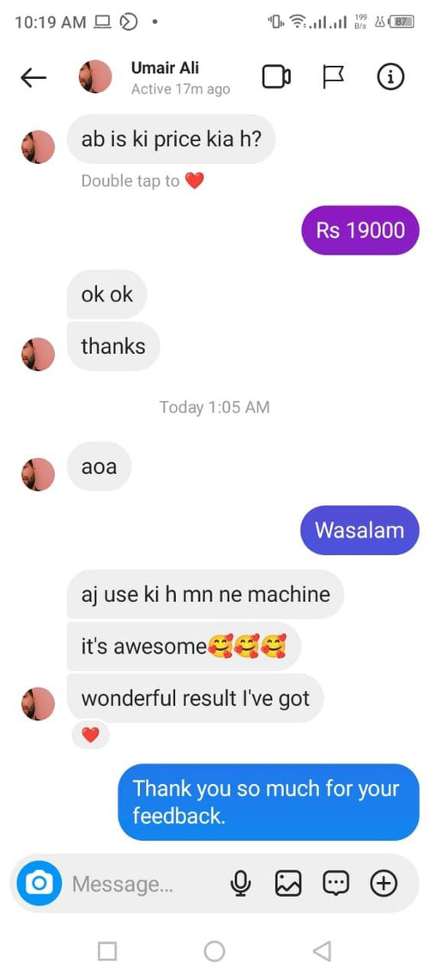Open quick replies speech bubble icon
The image size is (429, 980).
[336, 883]
